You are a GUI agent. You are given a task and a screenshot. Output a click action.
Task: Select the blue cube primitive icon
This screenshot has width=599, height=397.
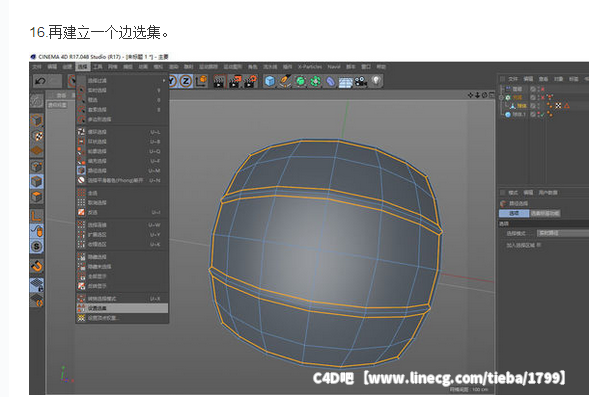(270, 81)
